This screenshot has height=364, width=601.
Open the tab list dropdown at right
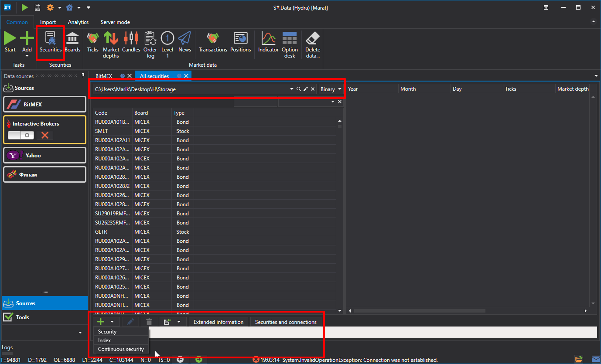coord(596,76)
